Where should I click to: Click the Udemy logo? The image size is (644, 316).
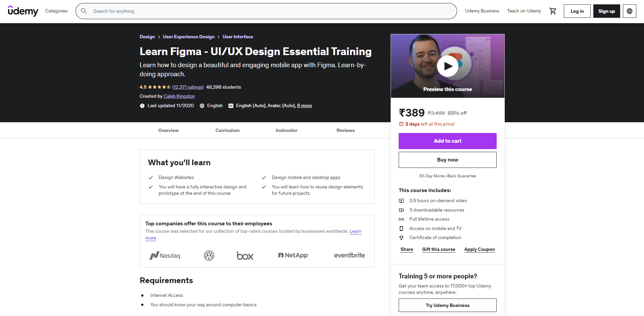tap(23, 11)
